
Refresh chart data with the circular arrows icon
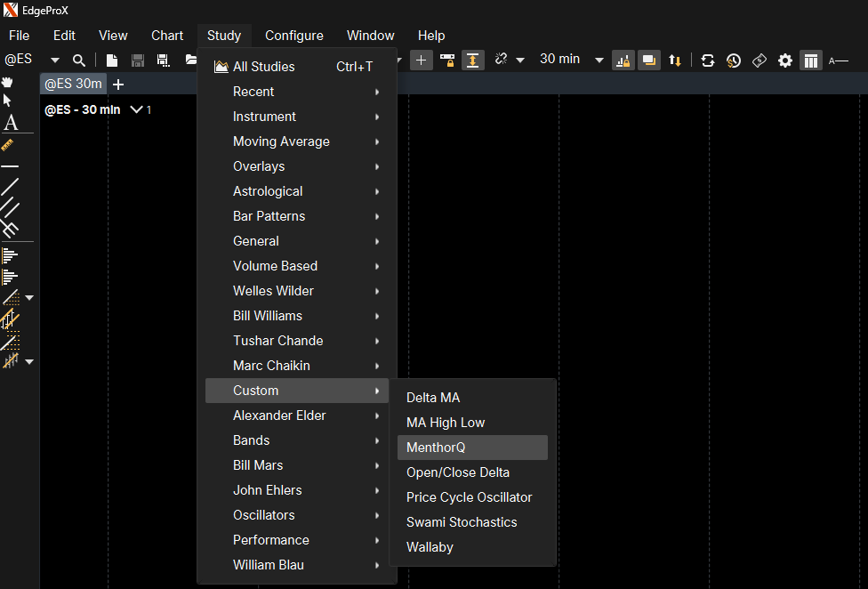click(707, 61)
